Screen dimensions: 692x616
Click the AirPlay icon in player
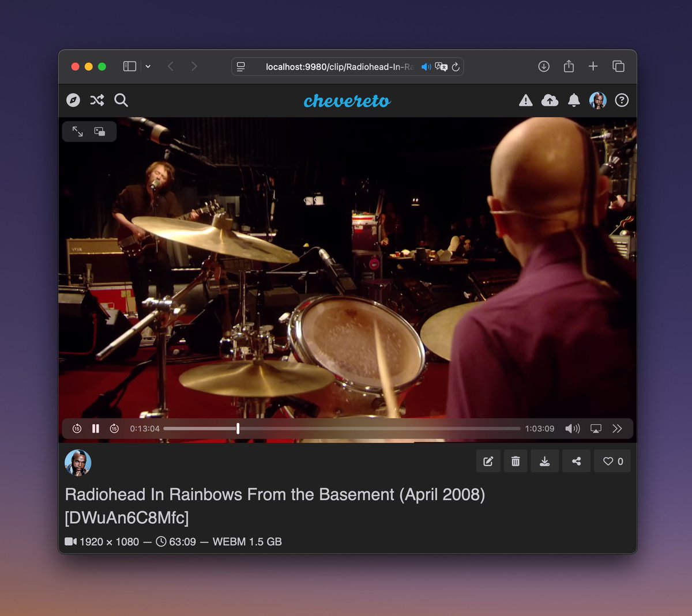coord(596,428)
